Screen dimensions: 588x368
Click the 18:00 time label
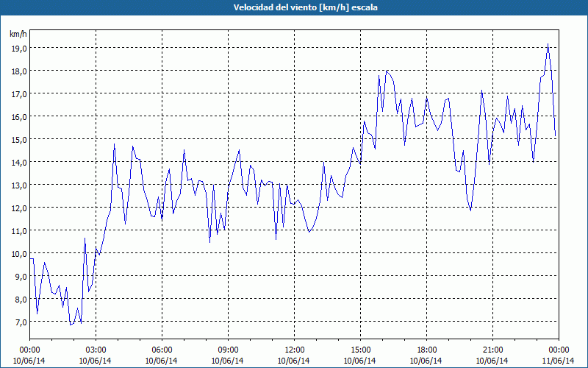coord(426,350)
